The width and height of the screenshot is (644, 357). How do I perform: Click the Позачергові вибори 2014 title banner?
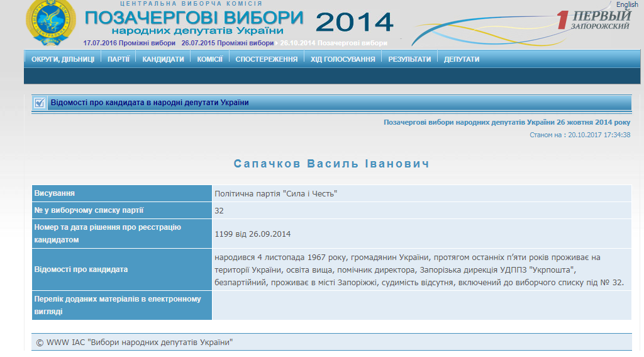point(239,22)
